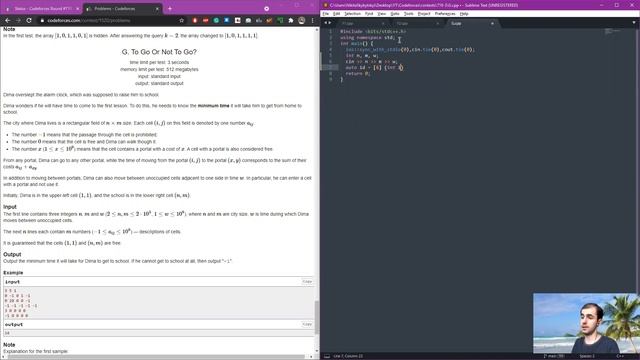Click the blue square extension icon

coord(227,20)
